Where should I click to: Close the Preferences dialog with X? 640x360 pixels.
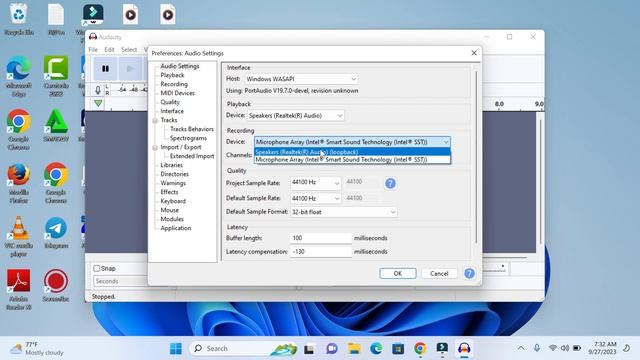(474, 53)
